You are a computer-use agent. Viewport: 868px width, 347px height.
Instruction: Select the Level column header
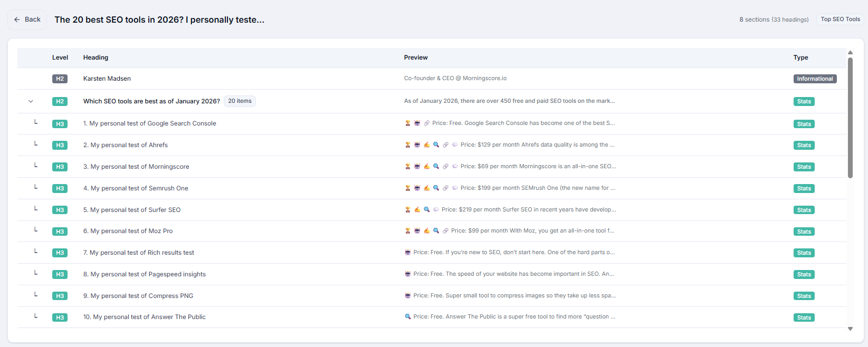[x=60, y=57]
